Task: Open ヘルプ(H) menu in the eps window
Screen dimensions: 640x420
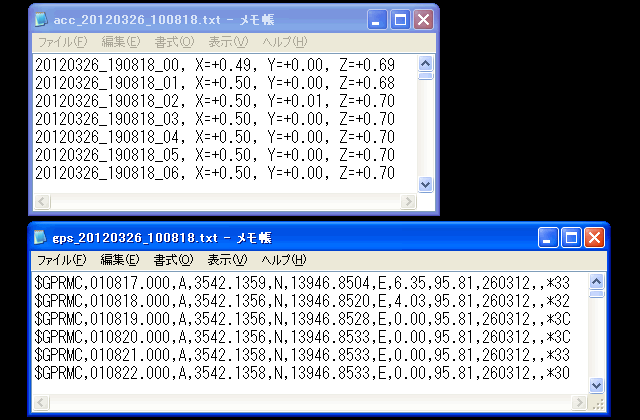Action: click(x=284, y=260)
